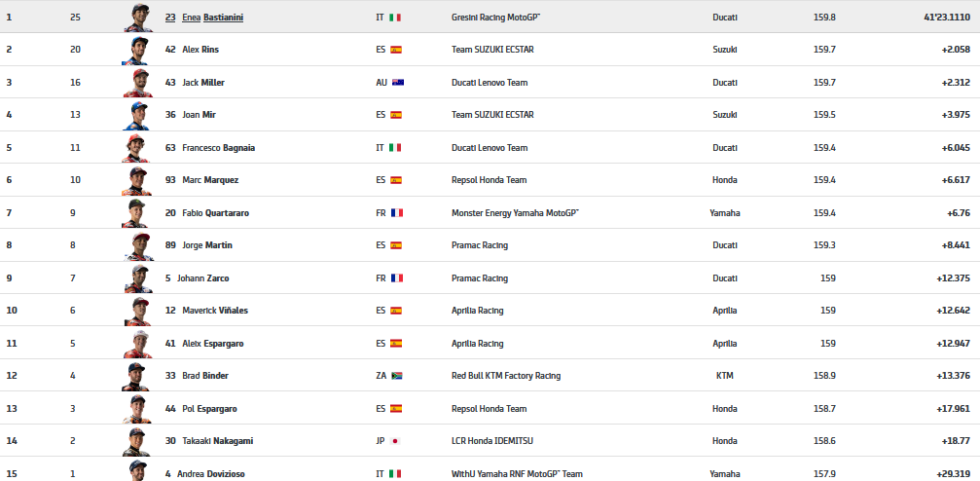Click average speed 158.6
Screen dimensions: 980x481
coord(825,441)
